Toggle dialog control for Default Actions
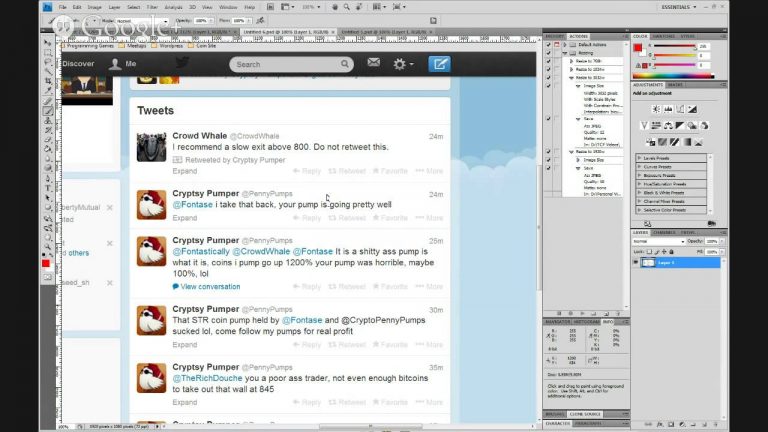The width and height of the screenshot is (768, 432). (x=557, y=45)
